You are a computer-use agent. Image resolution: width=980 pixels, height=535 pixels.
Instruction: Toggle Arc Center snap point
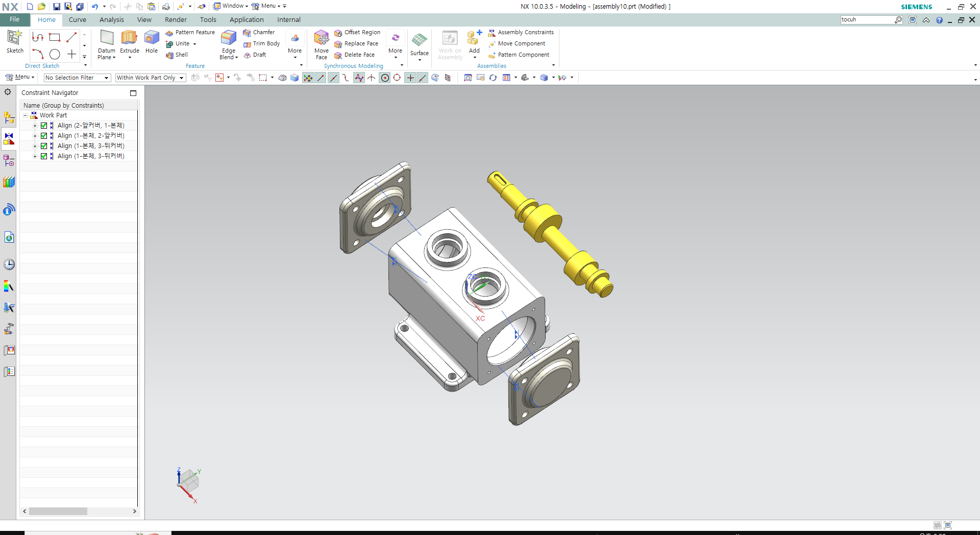pos(385,78)
